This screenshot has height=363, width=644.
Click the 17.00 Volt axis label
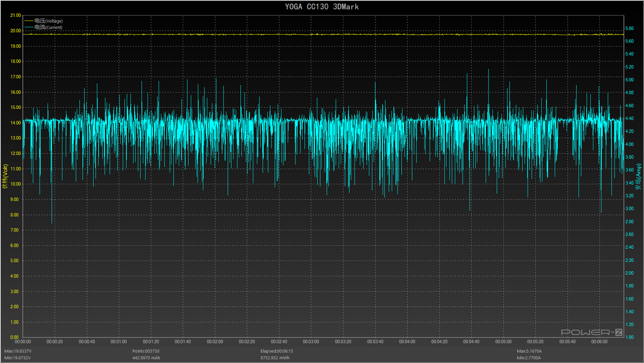pos(16,77)
